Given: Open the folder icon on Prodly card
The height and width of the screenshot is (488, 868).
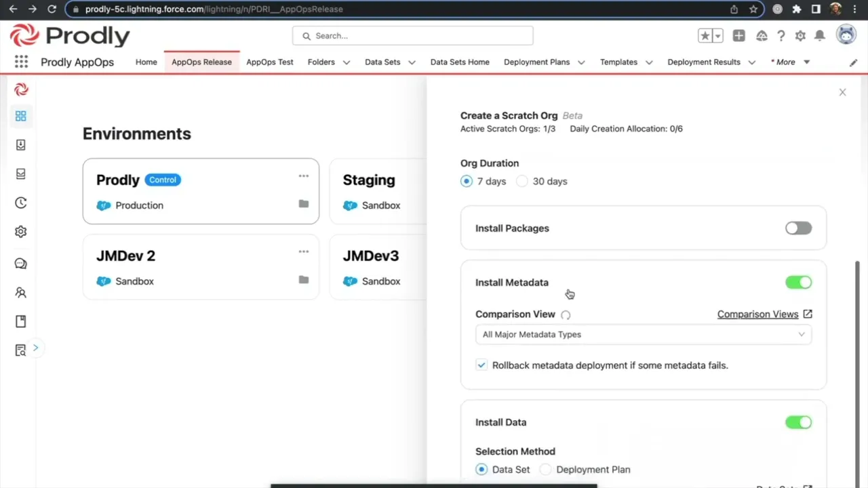Looking at the screenshot, I should tap(303, 204).
